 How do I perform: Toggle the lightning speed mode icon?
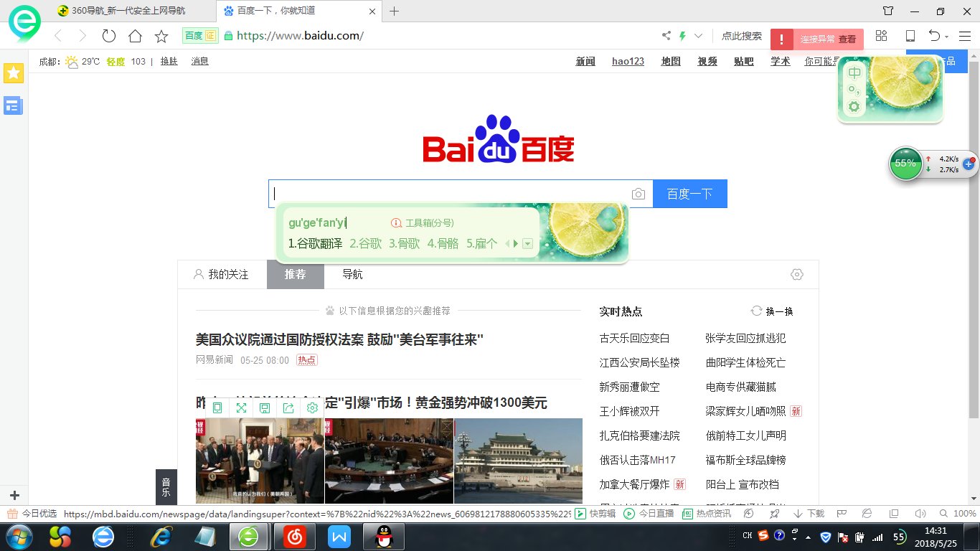coord(682,36)
